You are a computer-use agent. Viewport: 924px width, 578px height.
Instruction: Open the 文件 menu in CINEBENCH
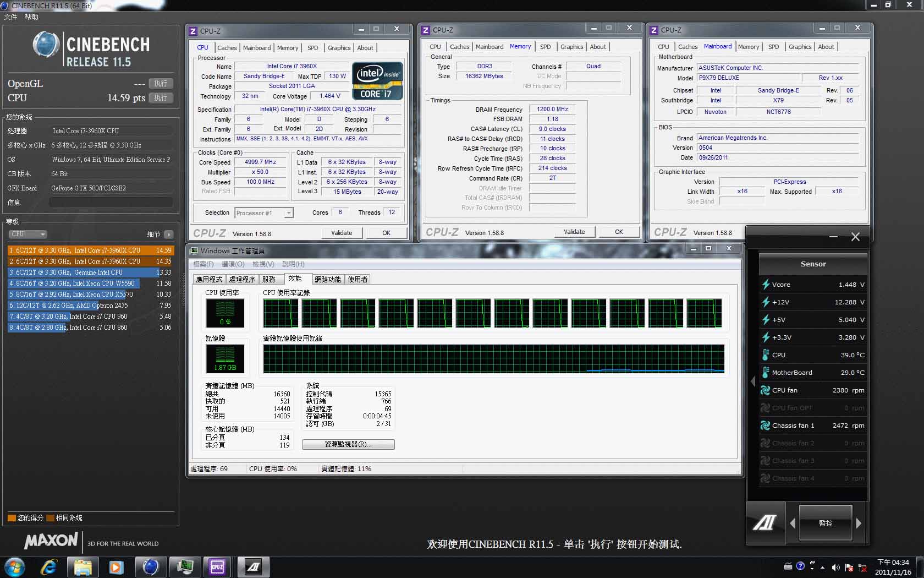pos(10,17)
